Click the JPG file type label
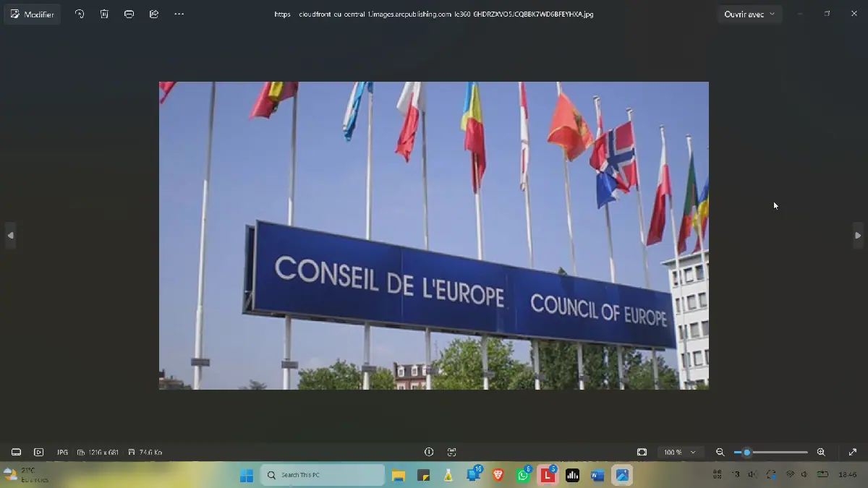Screen dimensions: 868x488 point(62,453)
